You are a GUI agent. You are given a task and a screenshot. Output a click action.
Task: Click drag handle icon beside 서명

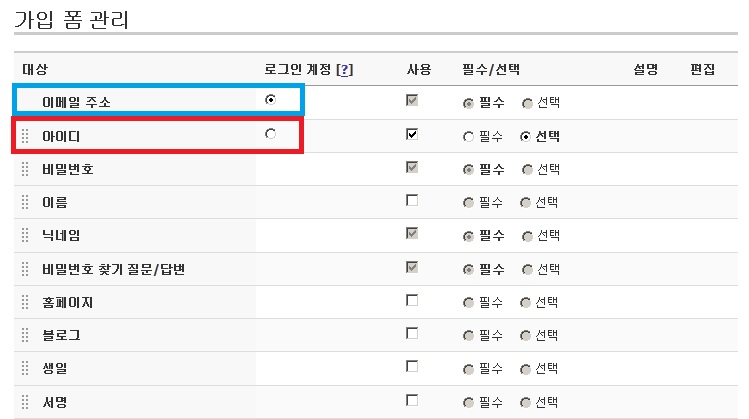click(25, 402)
